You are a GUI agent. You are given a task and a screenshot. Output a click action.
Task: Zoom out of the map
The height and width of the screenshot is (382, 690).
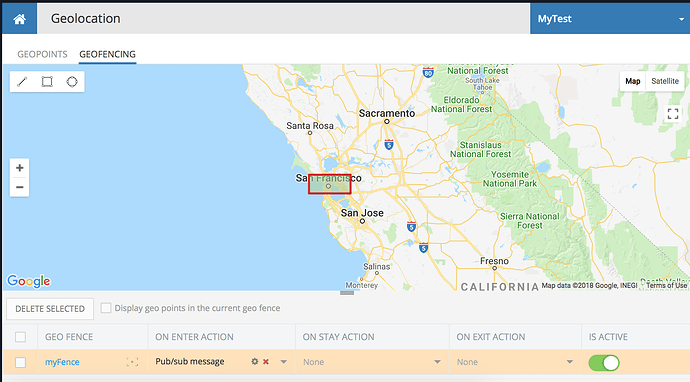(x=19, y=187)
